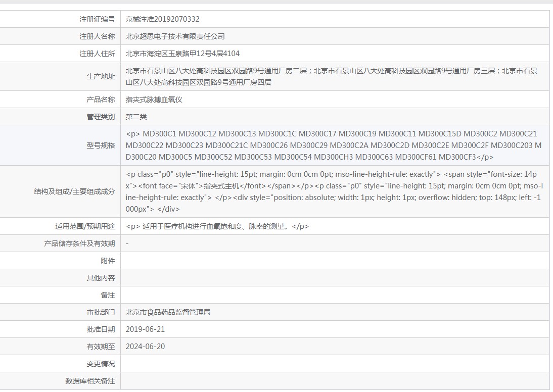This screenshot has width=553, height=392.
Task: Click the 管理类别 label
Action: pyautogui.click(x=101, y=117)
